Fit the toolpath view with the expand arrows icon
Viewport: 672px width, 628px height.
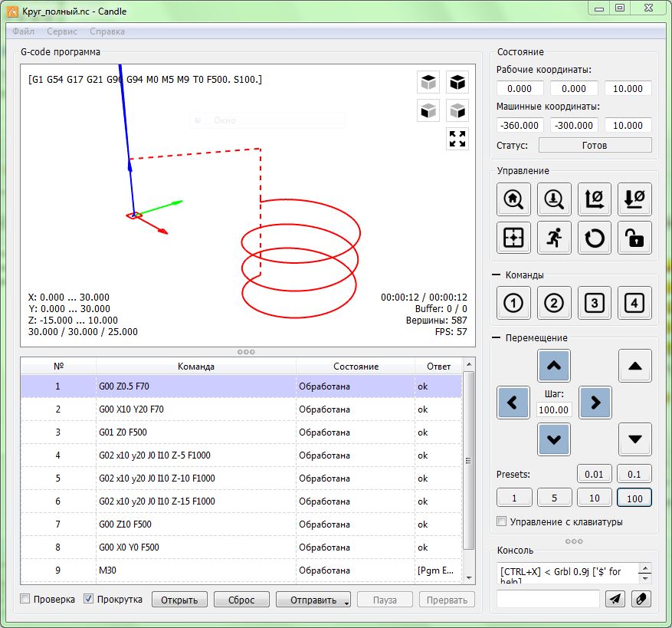(x=457, y=139)
